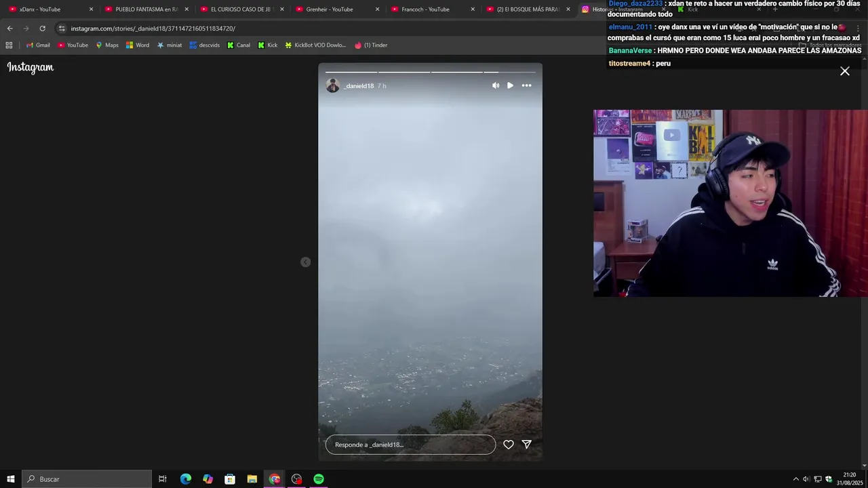Screen dimensions: 868x488
Task: Click the Responde a _danield18 reply field
Action: click(410, 445)
